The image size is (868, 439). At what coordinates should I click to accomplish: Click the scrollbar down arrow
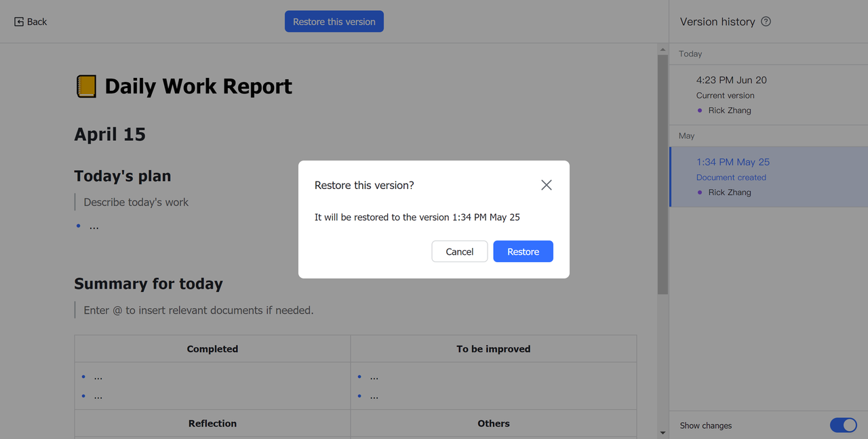[x=663, y=433]
